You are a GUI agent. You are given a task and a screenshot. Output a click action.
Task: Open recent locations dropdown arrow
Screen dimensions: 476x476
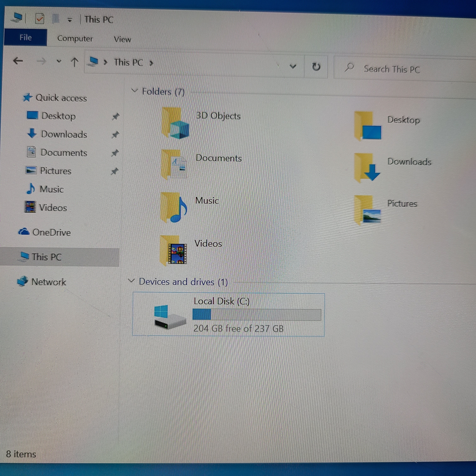pos(59,61)
